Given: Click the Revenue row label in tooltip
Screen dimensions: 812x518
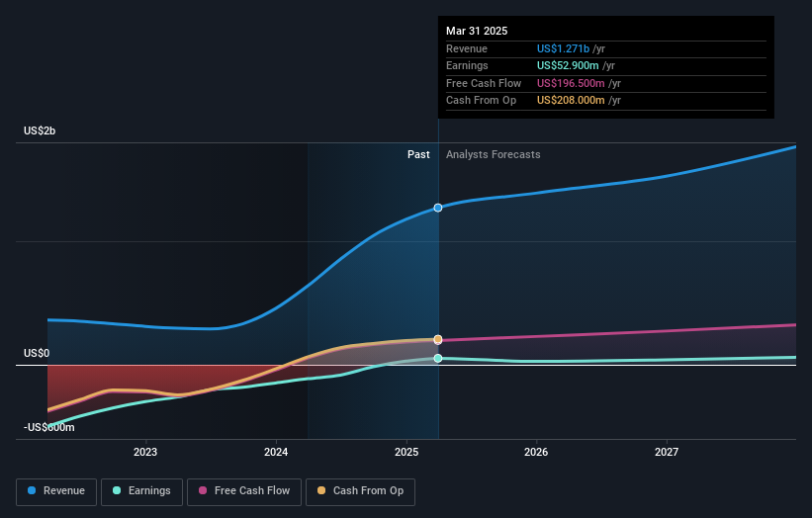Looking at the screenshot, I should 467,48.
